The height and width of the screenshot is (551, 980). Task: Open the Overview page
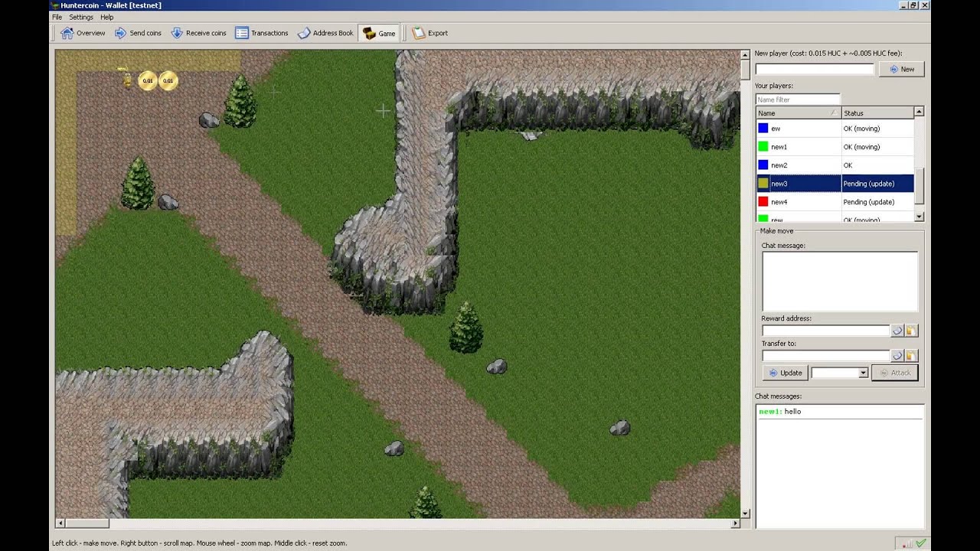point(83,33)
